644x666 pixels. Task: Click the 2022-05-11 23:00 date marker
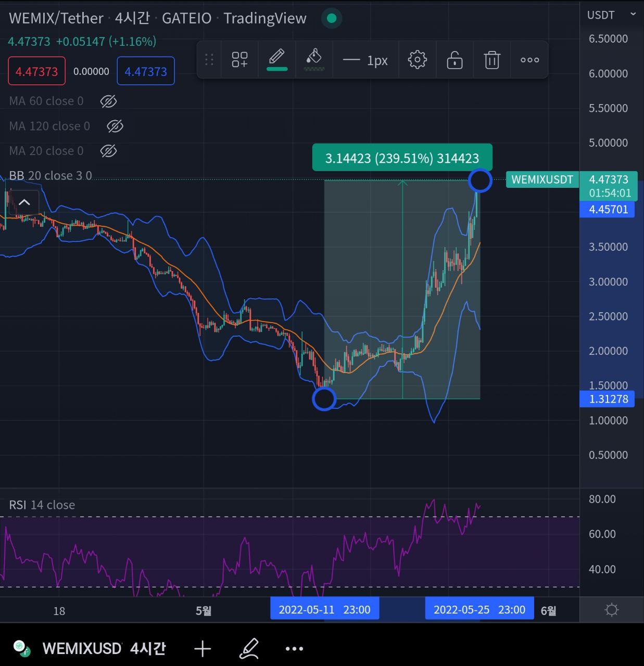pos(324,609)
